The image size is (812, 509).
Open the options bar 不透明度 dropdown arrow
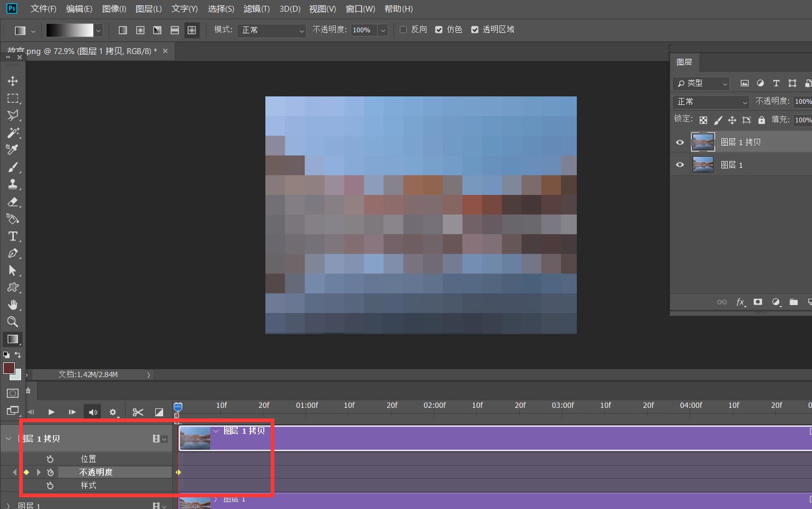pyautogui.click(x=383, y=30)
